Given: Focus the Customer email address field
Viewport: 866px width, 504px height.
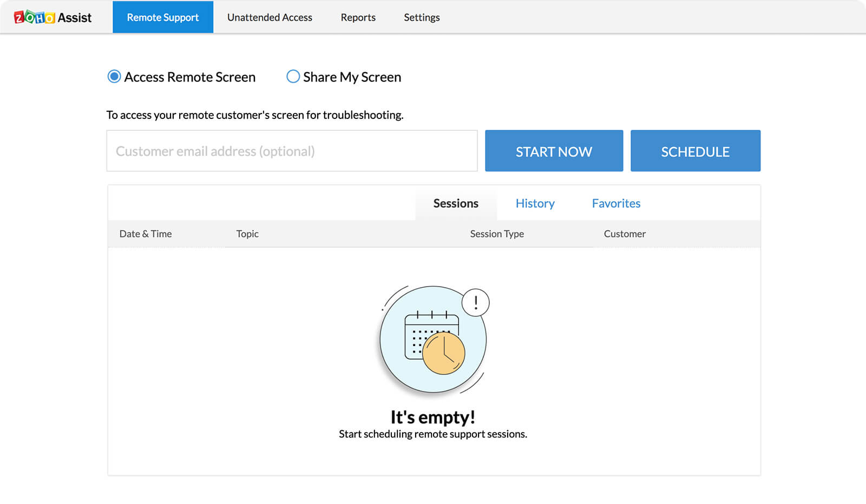Looking at the screenshot, I should click(292, 151).
